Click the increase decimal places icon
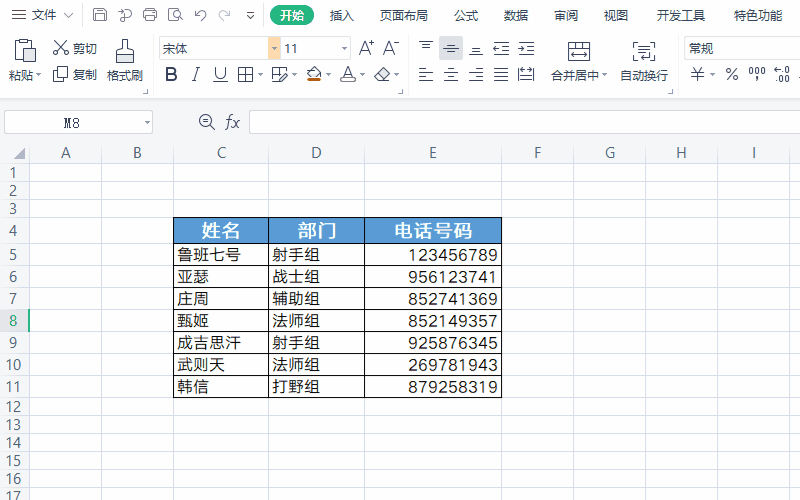Image resolution: width=800 pixels, height=500 pixels. [x=782, y=74]
